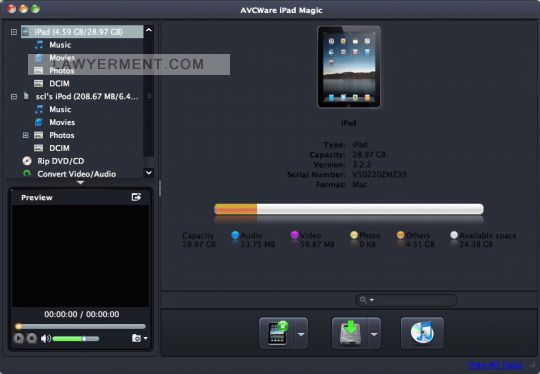Collapse the iPad device tree
This screenshot has width=540, height=374.
pyautogui.click(x=14, y=32)
